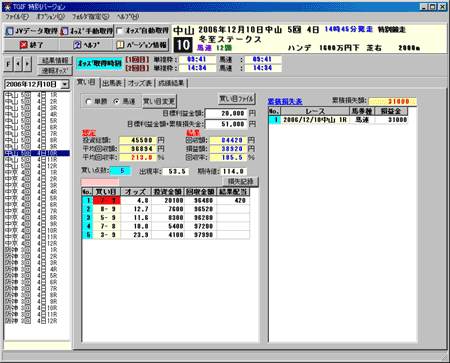Viewport: 450px width, 363px height.
Task: Select 阪神 3回 4日 1R in race list
Action: pyautogui.click(x=37, y=250)
